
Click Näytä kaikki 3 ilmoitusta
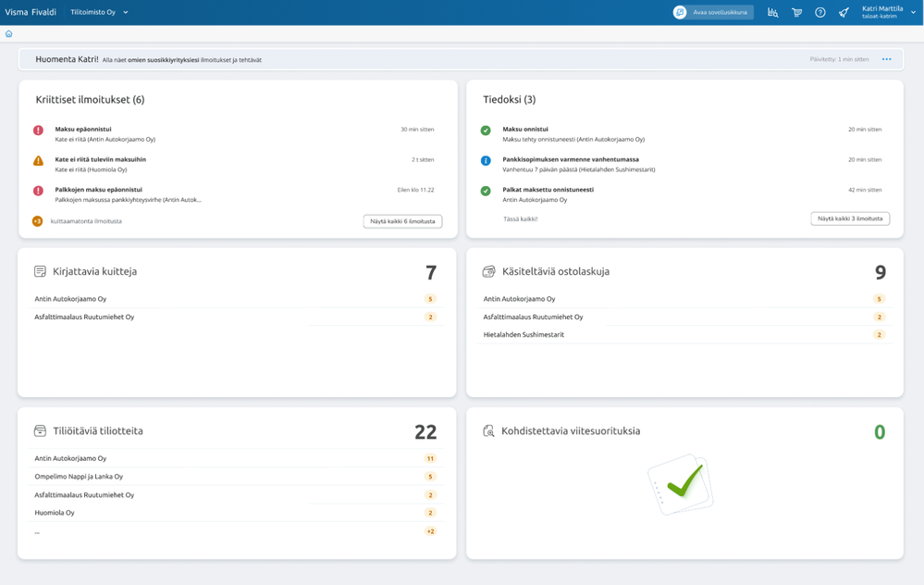point(850,218)
